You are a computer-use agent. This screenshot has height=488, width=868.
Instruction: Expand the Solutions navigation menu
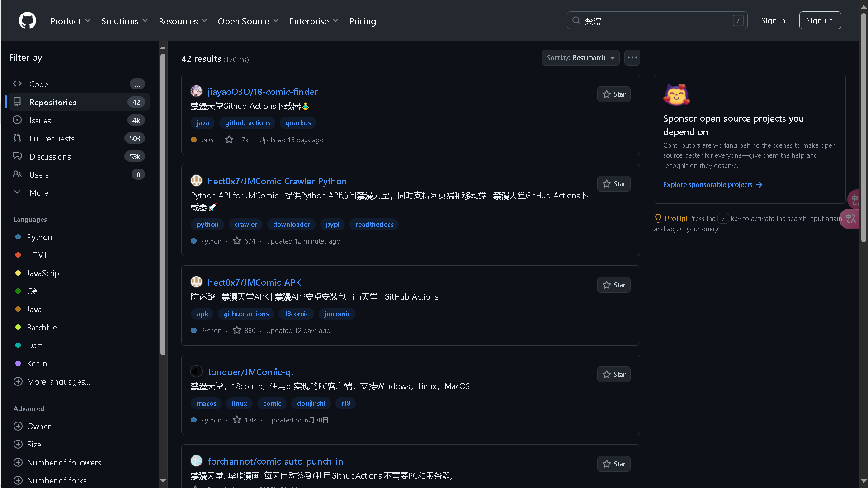(124, 21)
